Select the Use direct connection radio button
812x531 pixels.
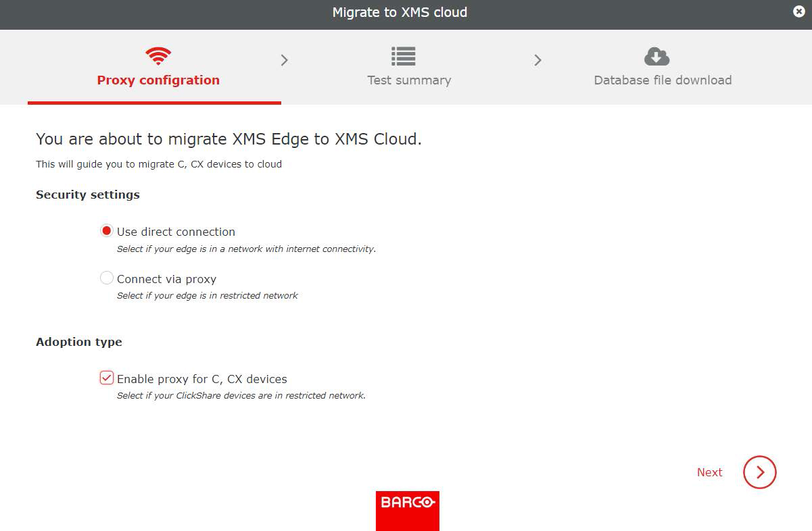coord(106,231)
